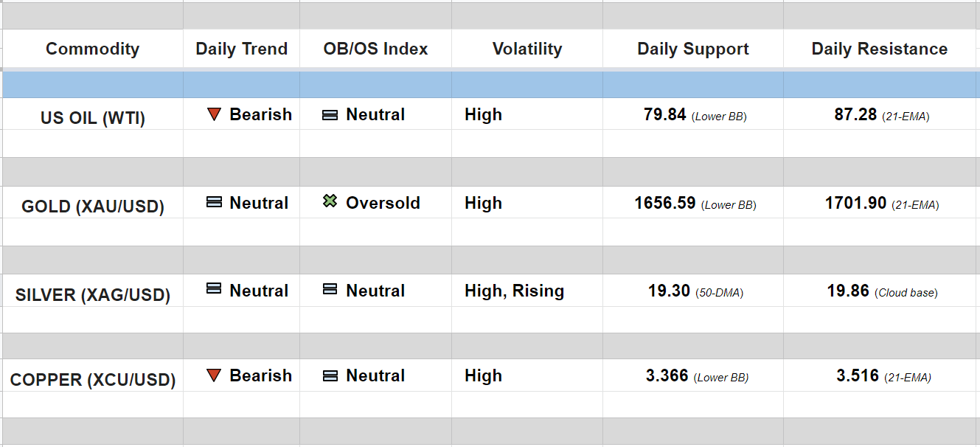This screenshot has width=980, height=447.
Task: Click the SILVER volatility cell reading High, Rising
Action: click(514, 291)
